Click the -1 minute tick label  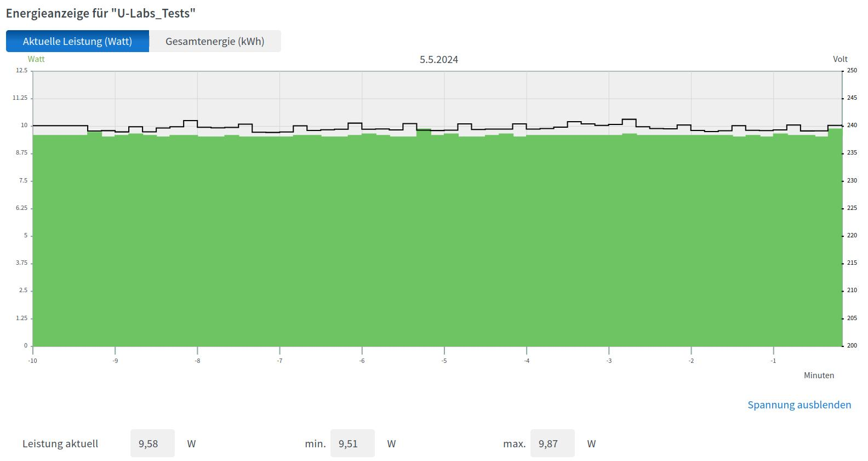(x=773, y=361)
